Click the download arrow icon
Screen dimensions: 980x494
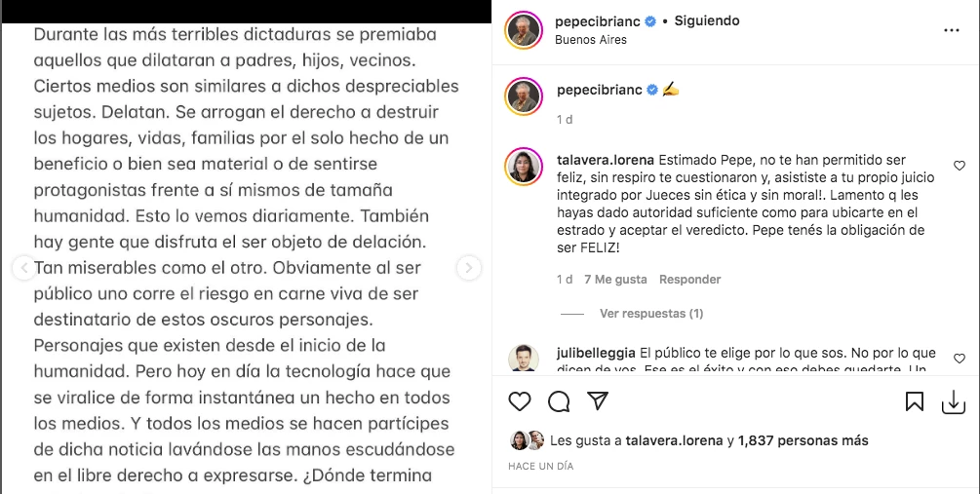pos(953,401)
